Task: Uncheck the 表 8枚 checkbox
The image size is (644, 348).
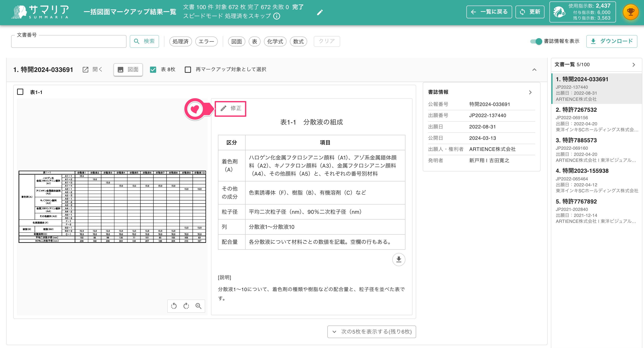Action: [x=153, y=69]
